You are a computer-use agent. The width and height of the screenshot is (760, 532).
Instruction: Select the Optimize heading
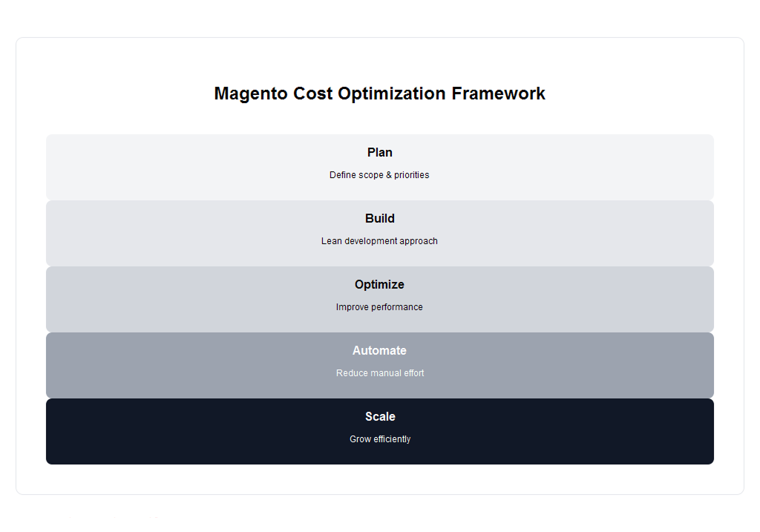(379, 284)
